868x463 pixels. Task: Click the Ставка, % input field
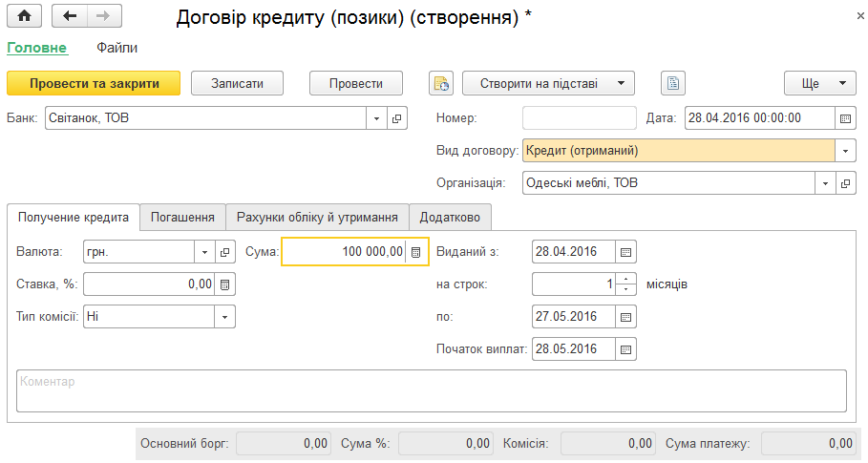(x=149, y=284)
